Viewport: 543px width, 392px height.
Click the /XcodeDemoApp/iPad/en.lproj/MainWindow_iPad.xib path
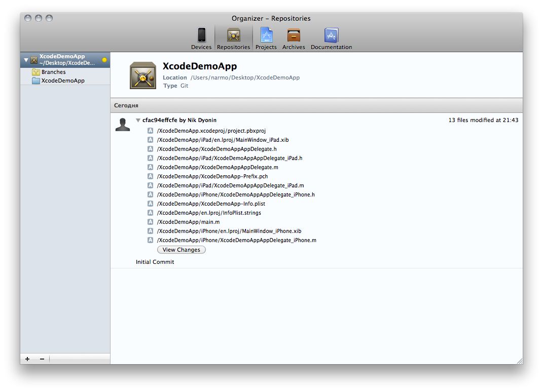[223, 140]
